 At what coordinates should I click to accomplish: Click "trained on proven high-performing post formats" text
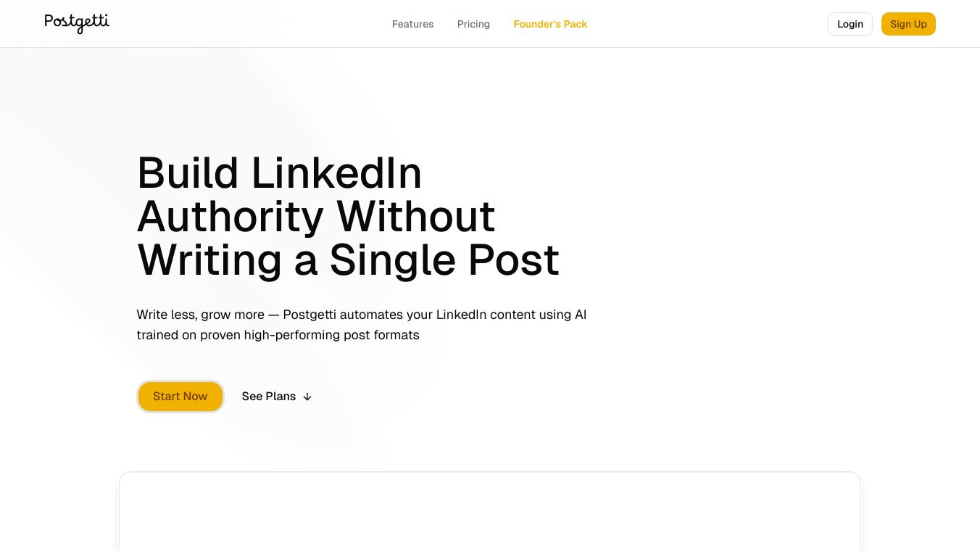tap(278, 335)
